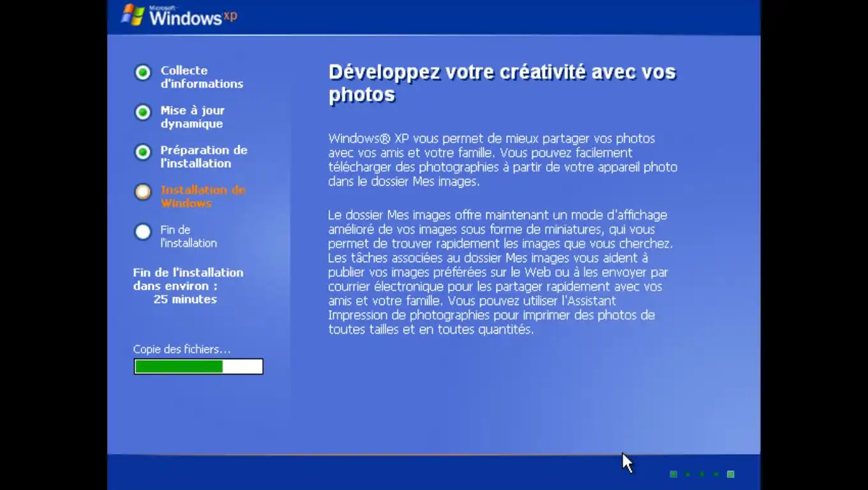Click the heading Développez votre créativité avec vos photos
Image resolution: width=868 pixels, height=490 pixels.
pos(502,83)
